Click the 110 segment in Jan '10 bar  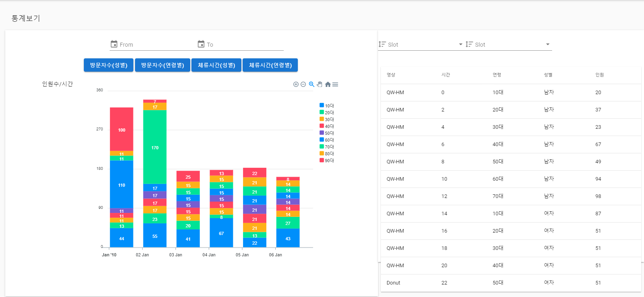coord(122,184)
